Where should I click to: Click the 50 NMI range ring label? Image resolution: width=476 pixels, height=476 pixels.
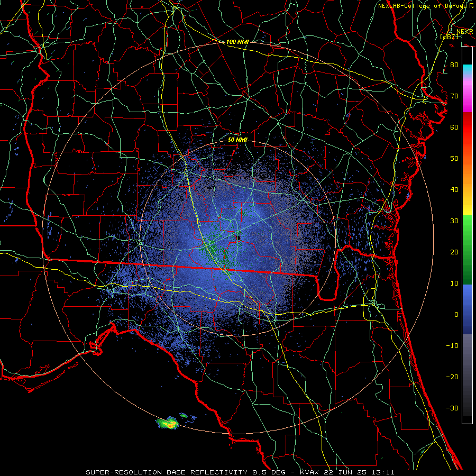click(x=237, y=140)
